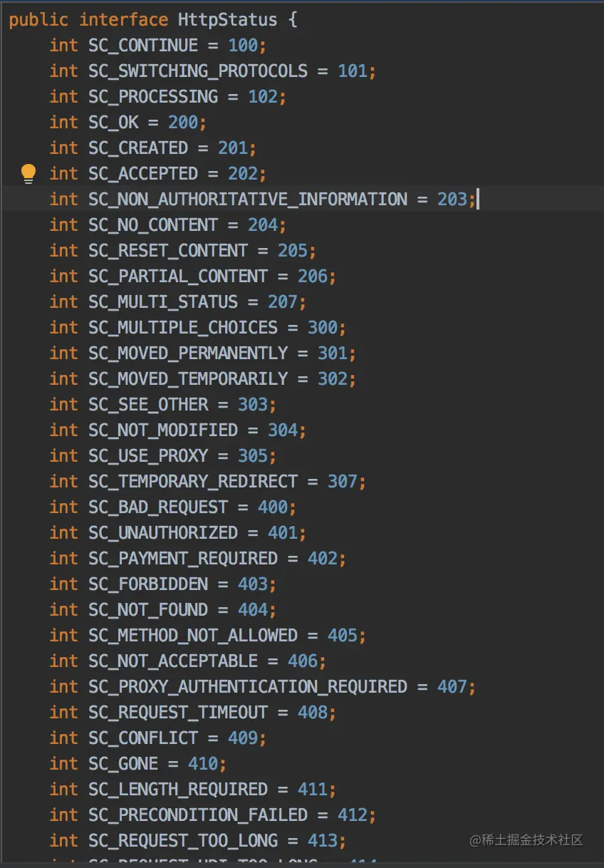This screenshot has width=604, height=868.
Task: Click the value 407
Action: click(452, 687)
